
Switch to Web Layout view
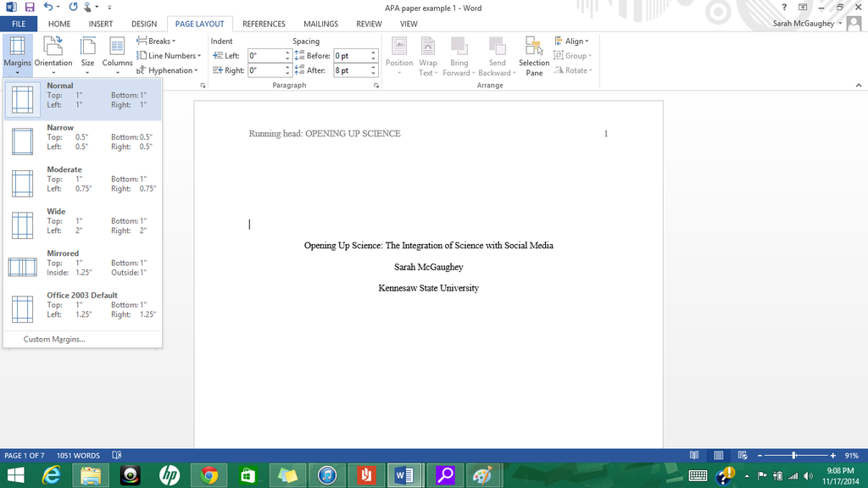(743, 455)
